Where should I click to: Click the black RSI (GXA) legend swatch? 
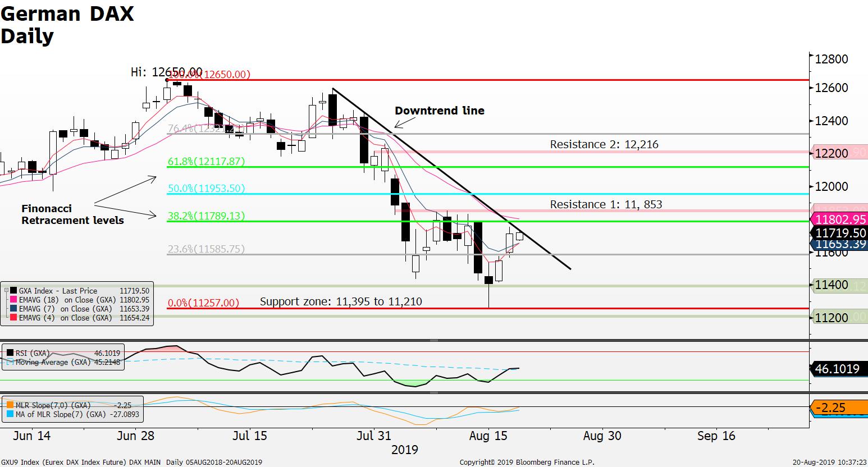10,353
